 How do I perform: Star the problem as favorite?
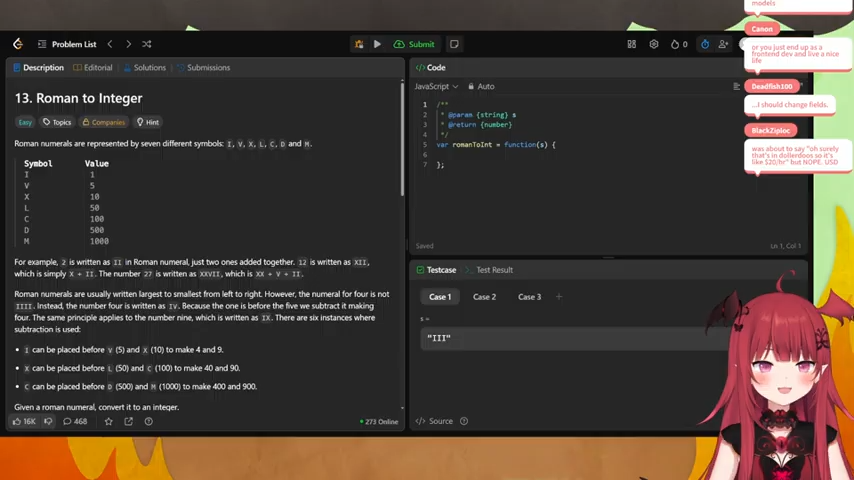point(109,421)
